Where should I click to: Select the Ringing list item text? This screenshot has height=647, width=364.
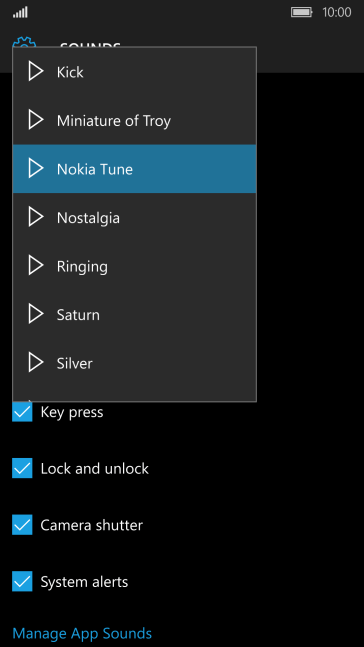(82, 267)
